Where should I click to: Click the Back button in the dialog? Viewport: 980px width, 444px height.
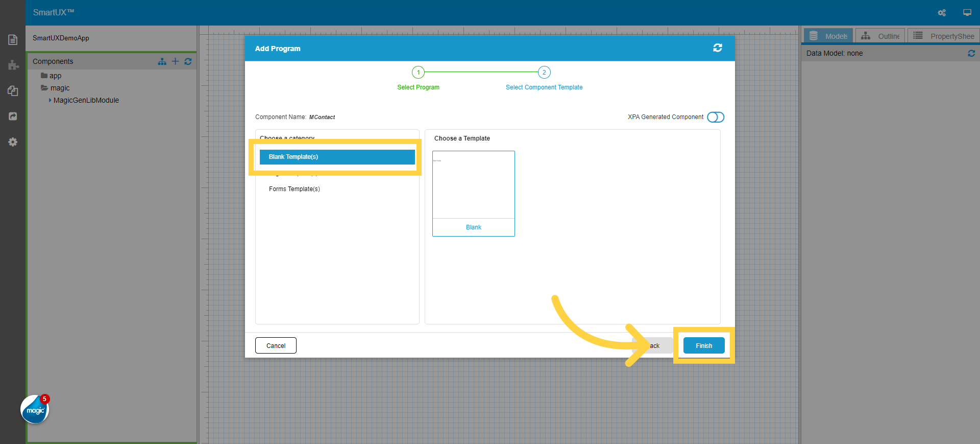pyautogui.click(x=652, y=345)
